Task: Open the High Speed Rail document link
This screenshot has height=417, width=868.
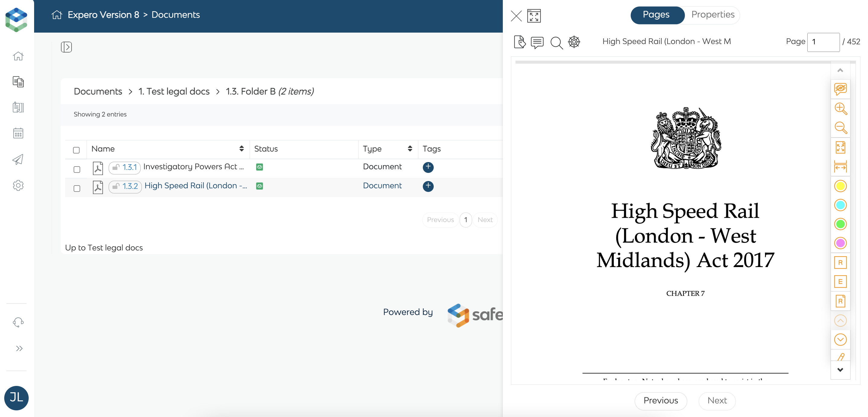Action: 196,185
